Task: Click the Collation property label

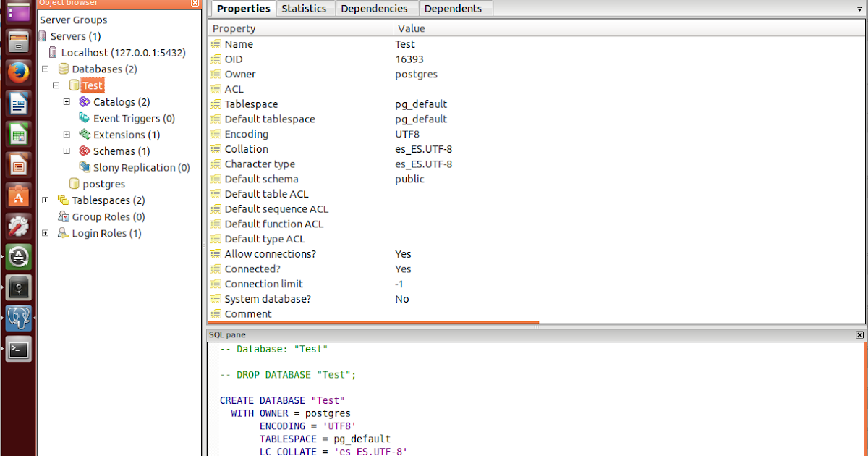Action: (246, 149)
